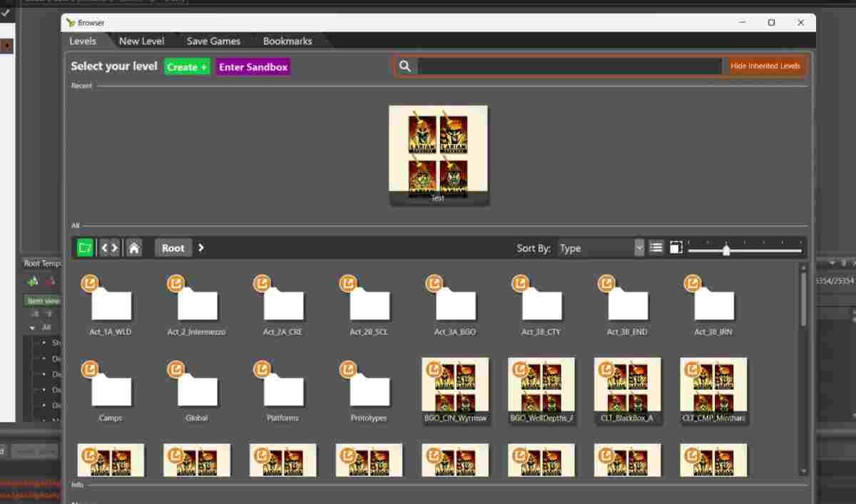Click the inherited badge on Act_1A_WLD folder
This screenshot has width=856, height=504.
click(x=90, y=284)
